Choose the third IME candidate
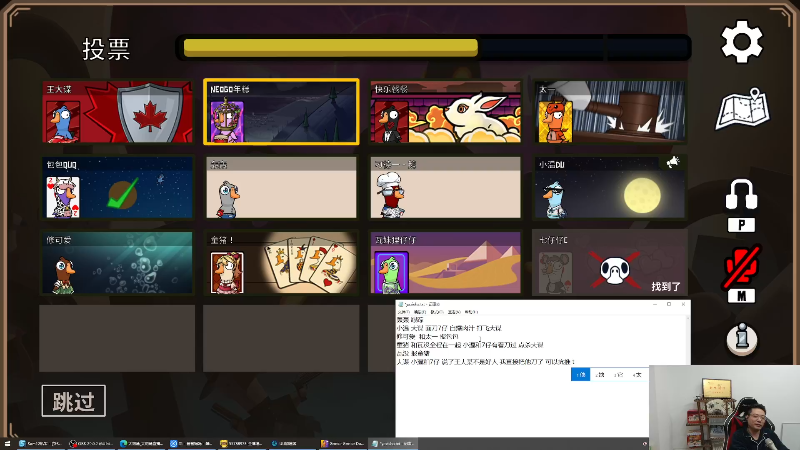 click(x=619, y=374)
